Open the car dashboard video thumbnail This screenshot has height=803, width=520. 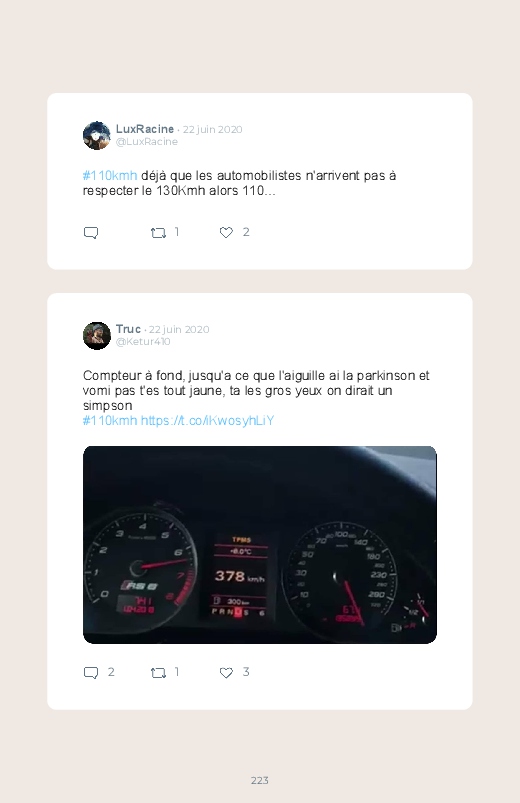(x=260, y=545)
